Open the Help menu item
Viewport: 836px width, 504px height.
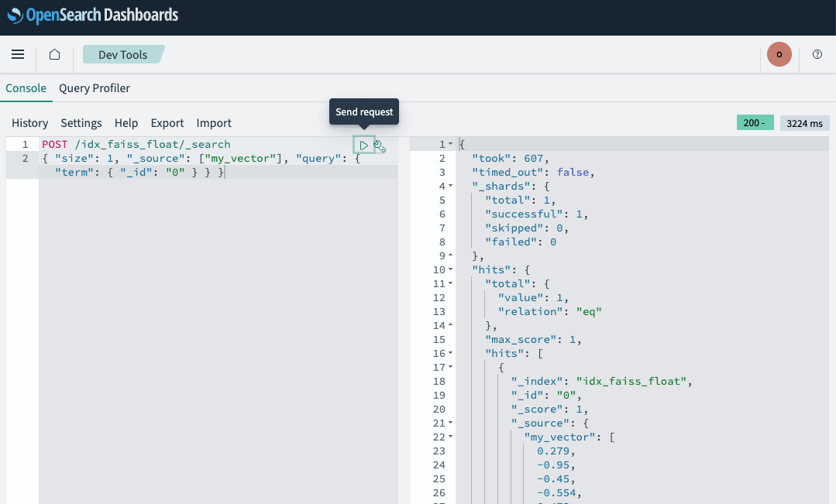[126, 123]
